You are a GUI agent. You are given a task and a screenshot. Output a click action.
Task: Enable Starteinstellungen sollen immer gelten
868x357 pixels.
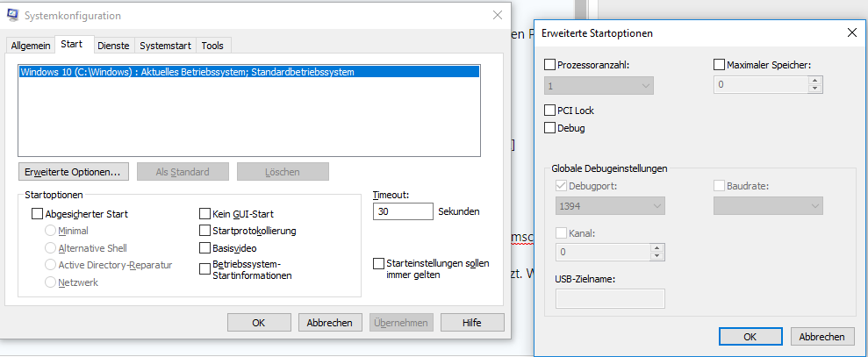(x=379, y=263)
